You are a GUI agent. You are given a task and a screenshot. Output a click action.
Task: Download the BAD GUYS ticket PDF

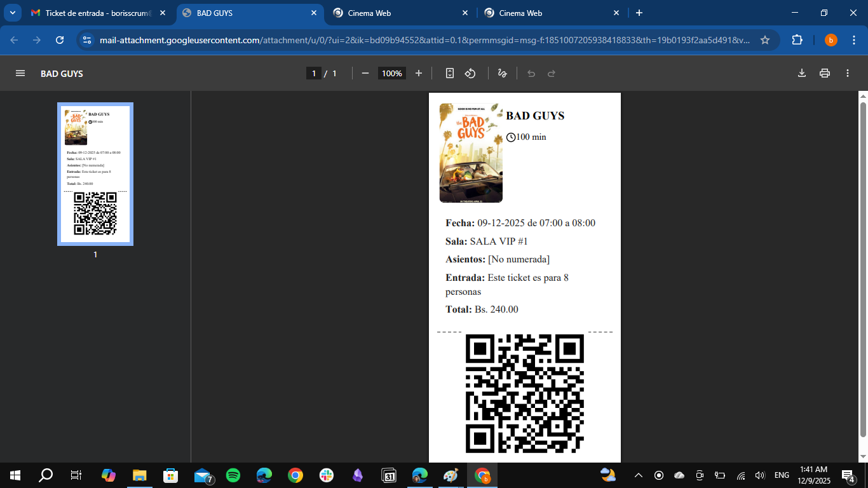coord(802,73)
